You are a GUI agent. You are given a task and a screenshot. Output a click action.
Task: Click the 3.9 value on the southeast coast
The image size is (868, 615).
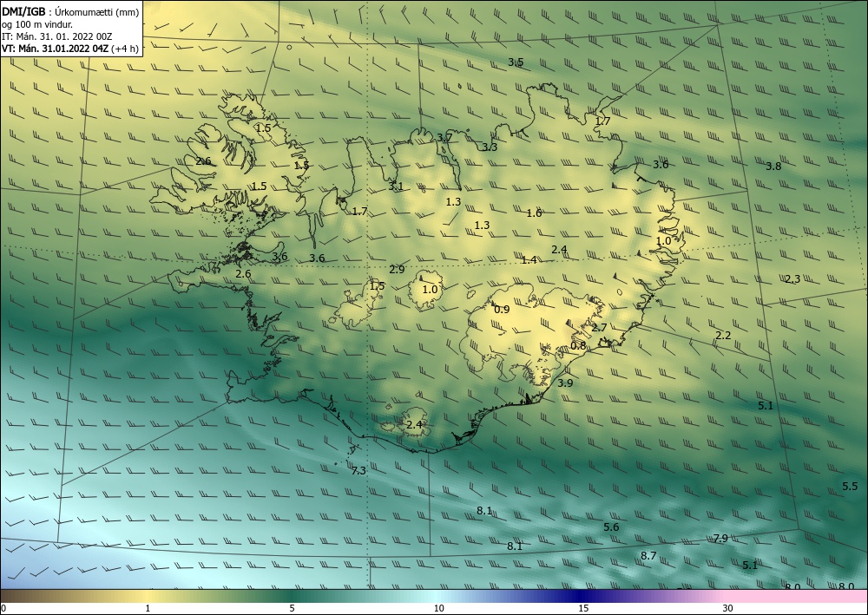tap(565, 383)
